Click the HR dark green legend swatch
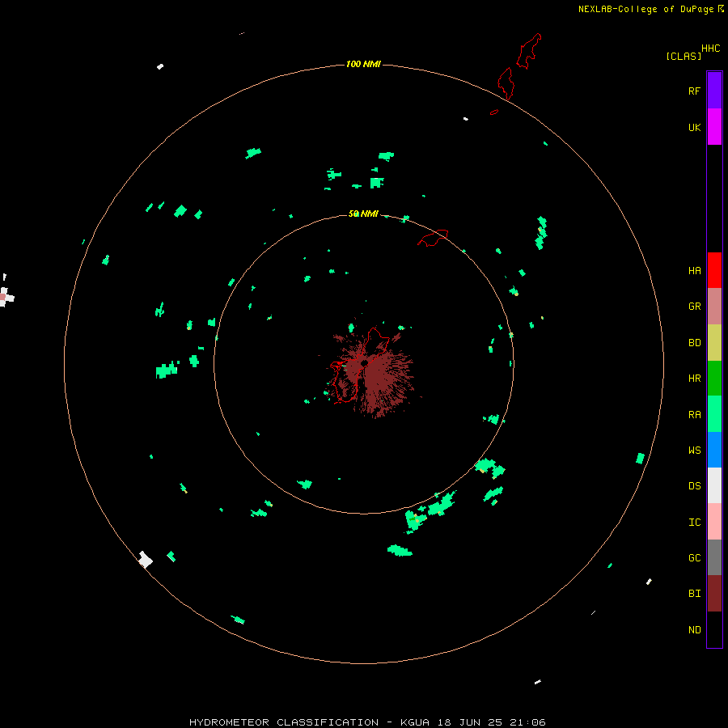The width and height of the screenshot is (728, 728). point(714,378)
